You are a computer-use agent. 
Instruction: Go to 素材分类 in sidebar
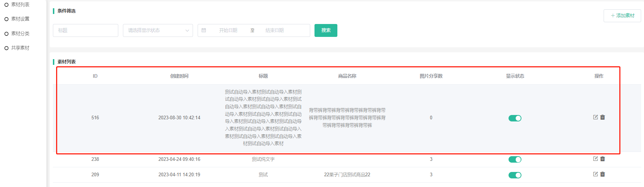(20, 34)
